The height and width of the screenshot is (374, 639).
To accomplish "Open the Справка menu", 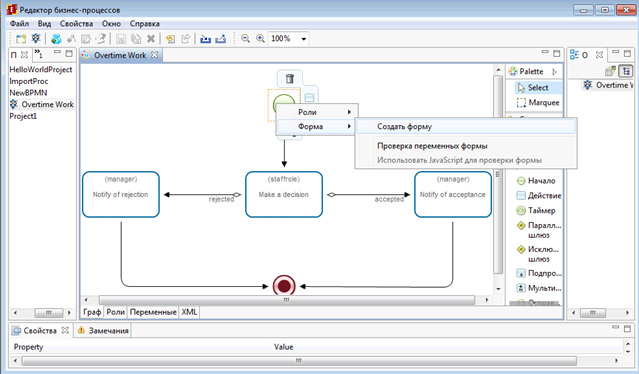I will [145, 24].
